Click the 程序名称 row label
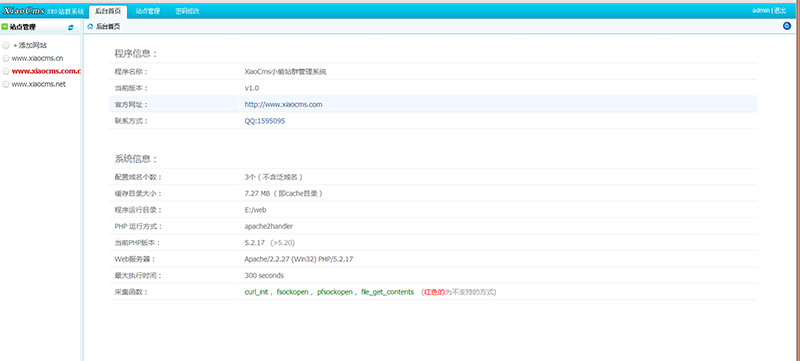This screenshot has width=800, height=361. pyautogui.click(x=131, y=72)
